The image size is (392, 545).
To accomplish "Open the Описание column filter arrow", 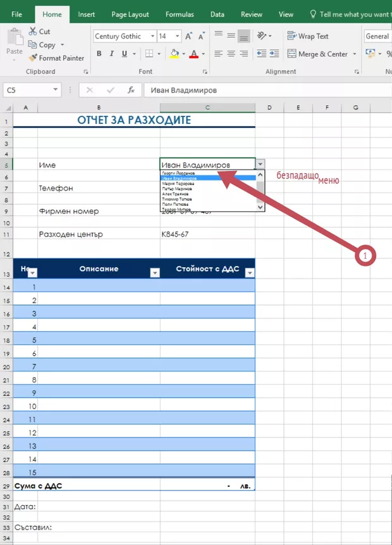I will coord(155,273).
